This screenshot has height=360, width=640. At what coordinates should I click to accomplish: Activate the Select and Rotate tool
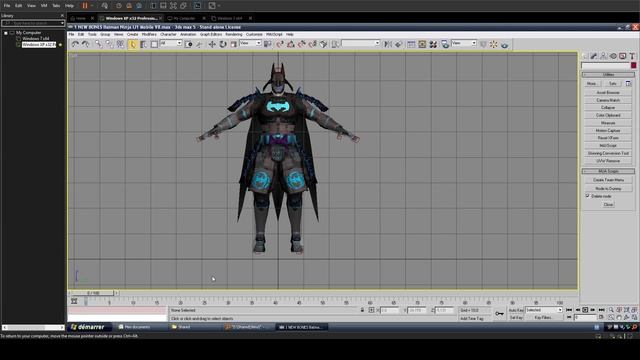[223, 44]
